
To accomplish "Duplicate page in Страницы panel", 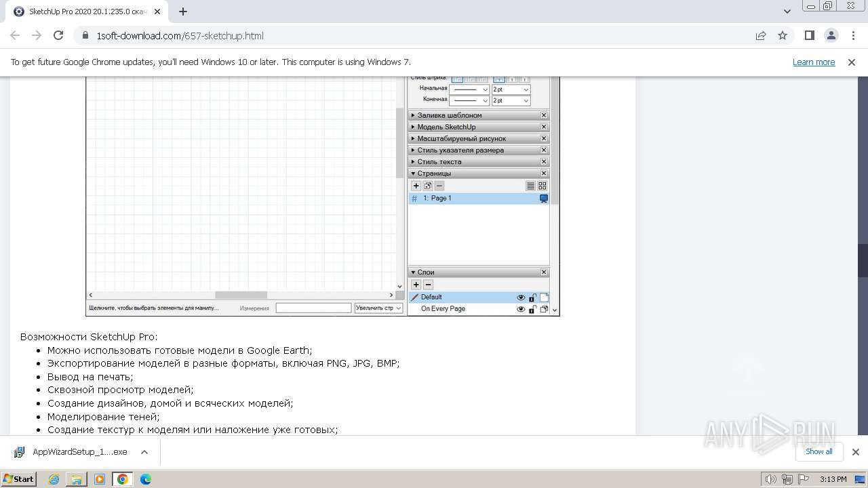I will [428, 186].
